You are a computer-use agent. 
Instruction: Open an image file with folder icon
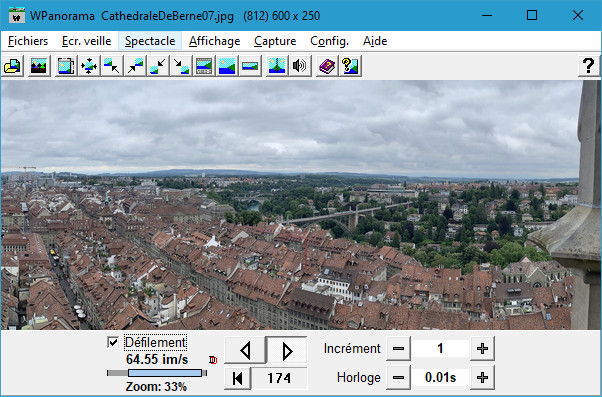pos(13,66)
